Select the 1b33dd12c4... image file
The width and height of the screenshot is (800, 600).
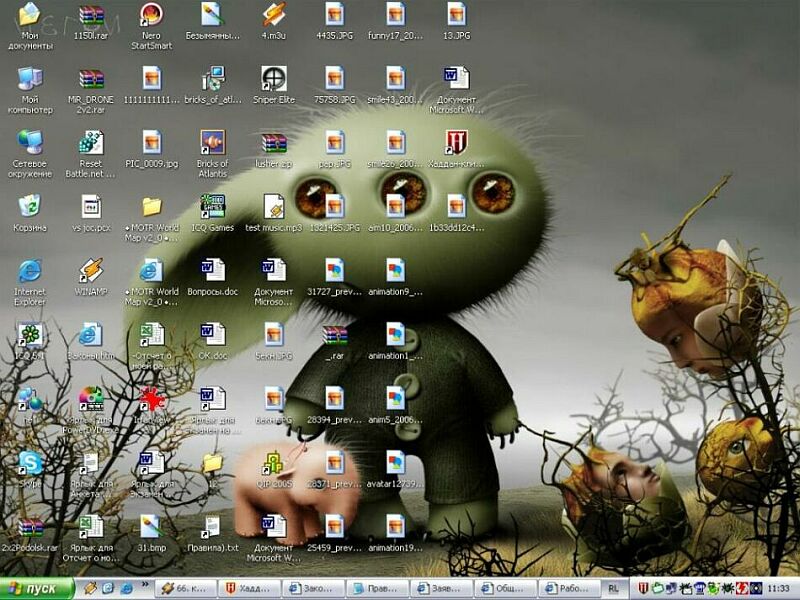[x=456, y=207]
